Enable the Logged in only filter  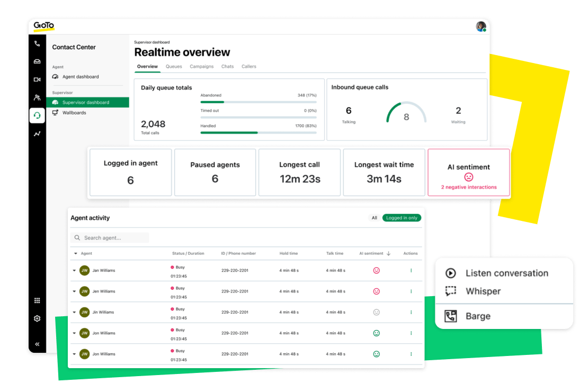click(x=402, y=218)
